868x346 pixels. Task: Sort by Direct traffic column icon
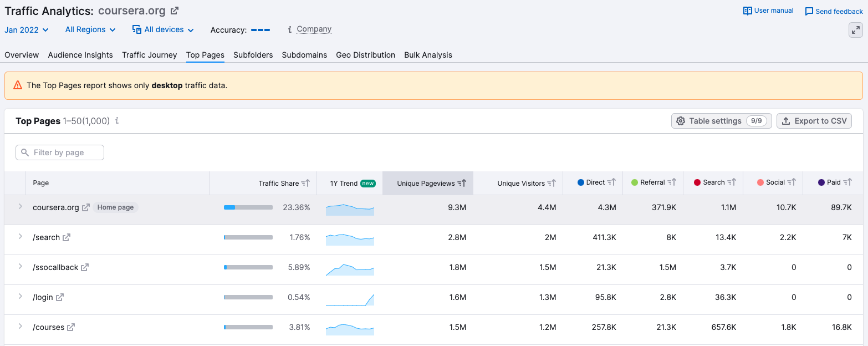[611, 182]
